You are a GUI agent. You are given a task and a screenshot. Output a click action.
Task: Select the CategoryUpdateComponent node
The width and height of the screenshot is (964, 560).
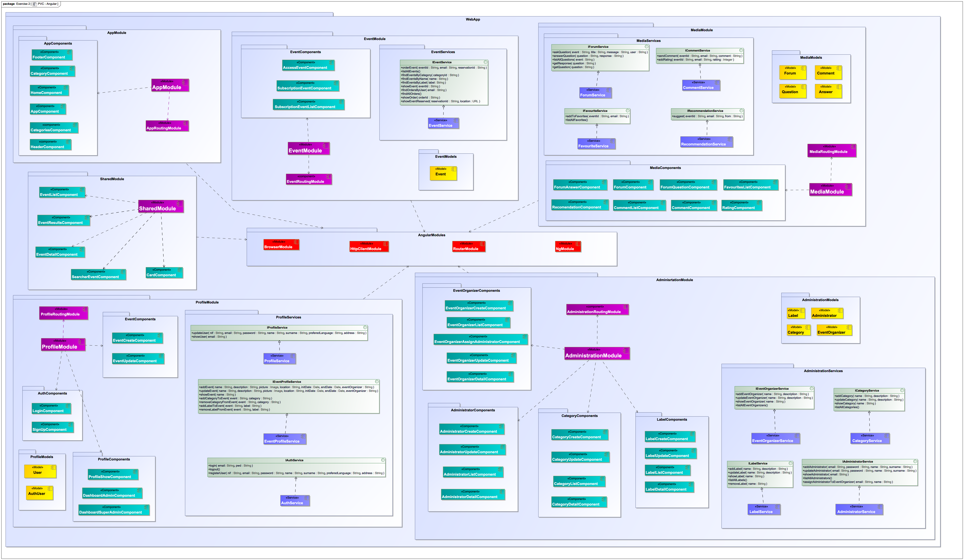point(580,457)
